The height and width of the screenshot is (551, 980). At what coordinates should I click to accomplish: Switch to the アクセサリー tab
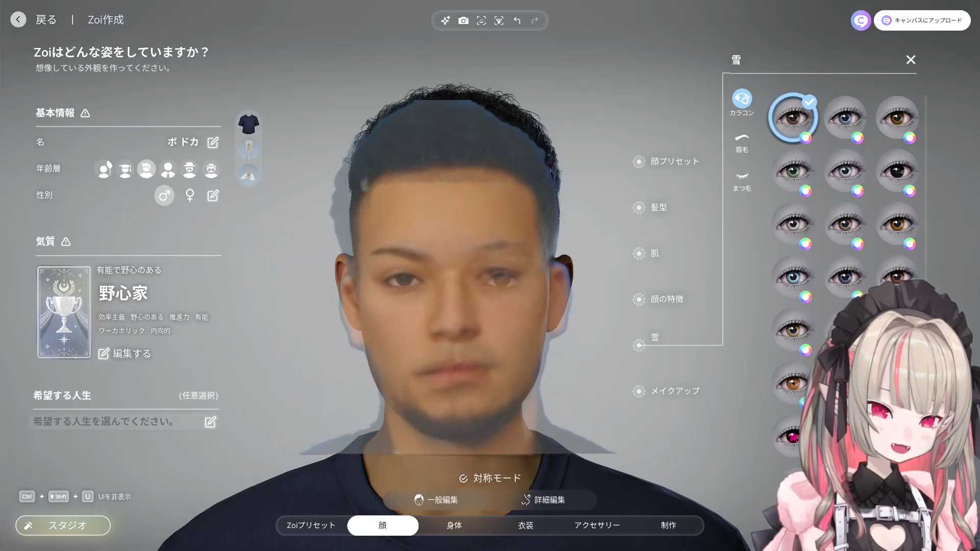(x=597, y=525)
